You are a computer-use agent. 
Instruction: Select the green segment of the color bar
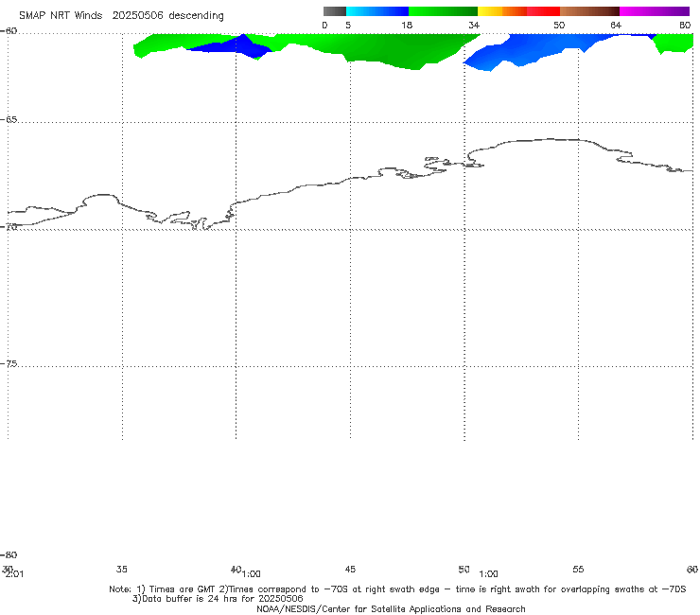[443, 11]
